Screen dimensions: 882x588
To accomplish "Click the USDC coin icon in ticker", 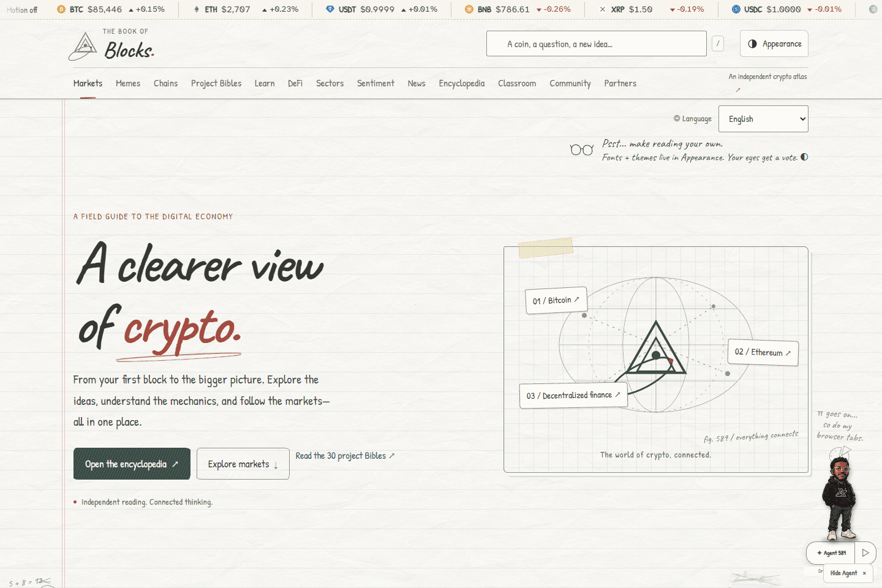I will (x=736, y=9).
